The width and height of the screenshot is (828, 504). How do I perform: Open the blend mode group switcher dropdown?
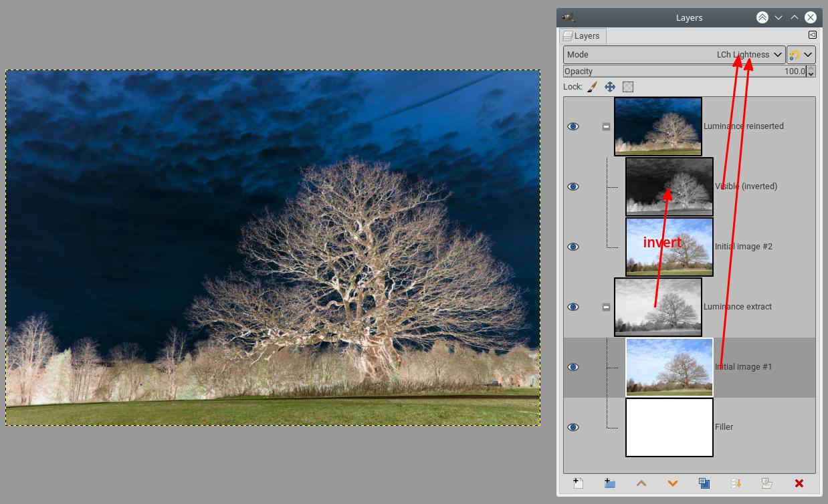tap(801, 55)
